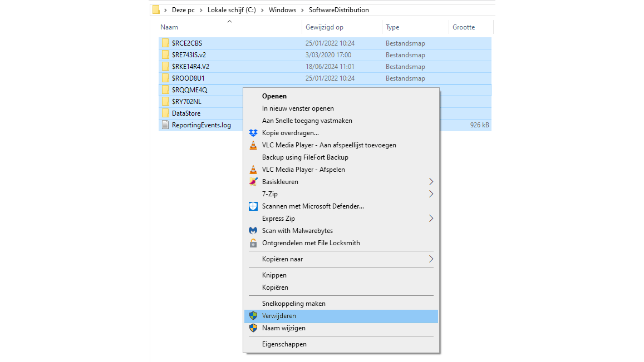Open the Kopiëren naar submenu arrow

point(431,259)
